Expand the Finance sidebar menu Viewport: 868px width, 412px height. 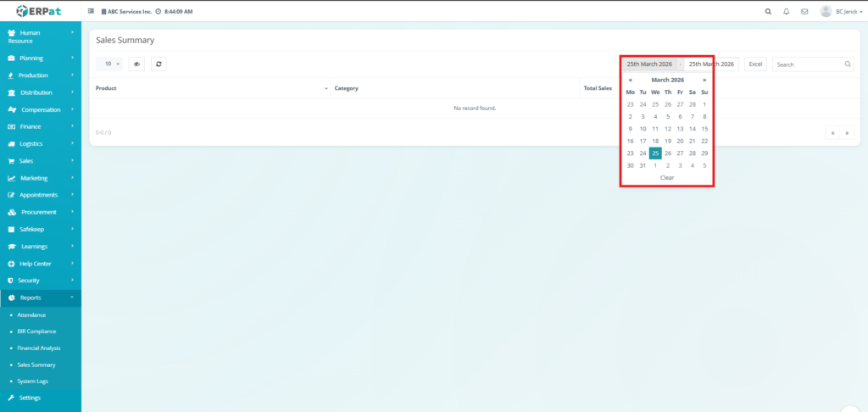pyautogui.click(x=41, y=126)
